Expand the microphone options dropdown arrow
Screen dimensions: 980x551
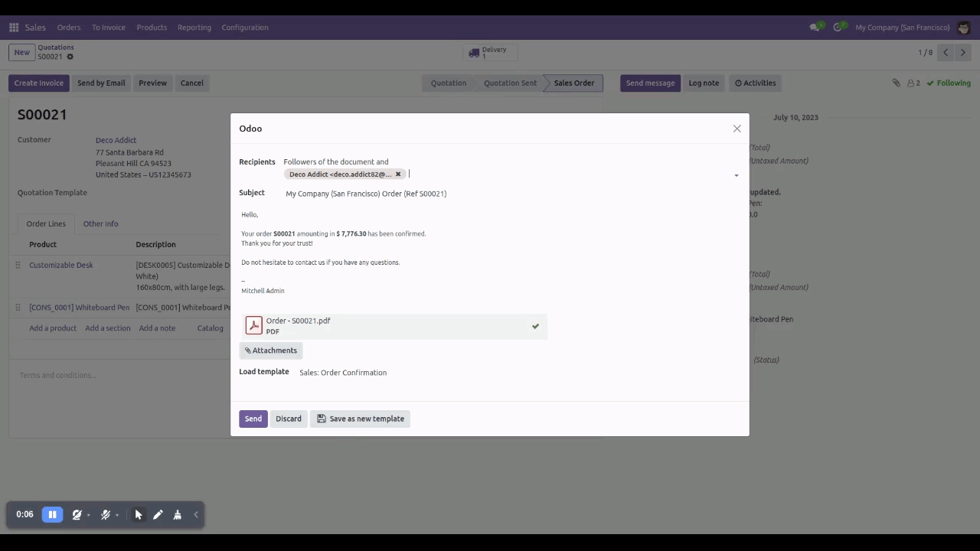pyautogui.click(x=117, y=516)
